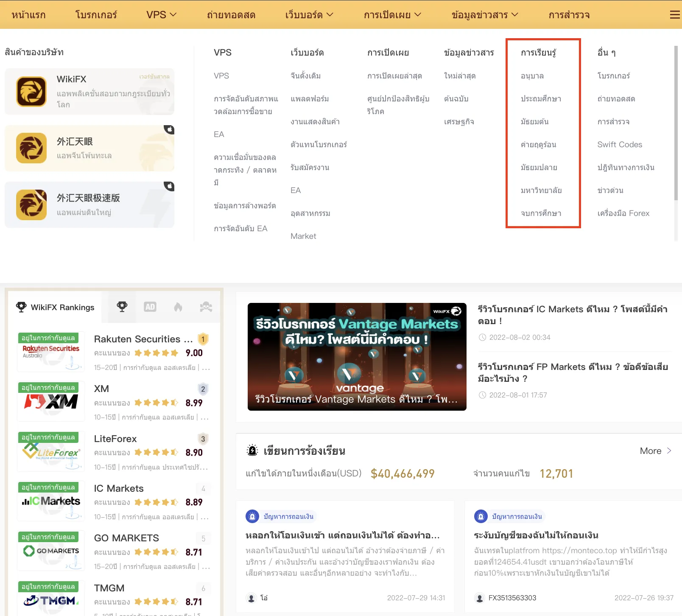Open การจัดอันดับ EA link
Screen dimensions: 682x616
point(240,229)
